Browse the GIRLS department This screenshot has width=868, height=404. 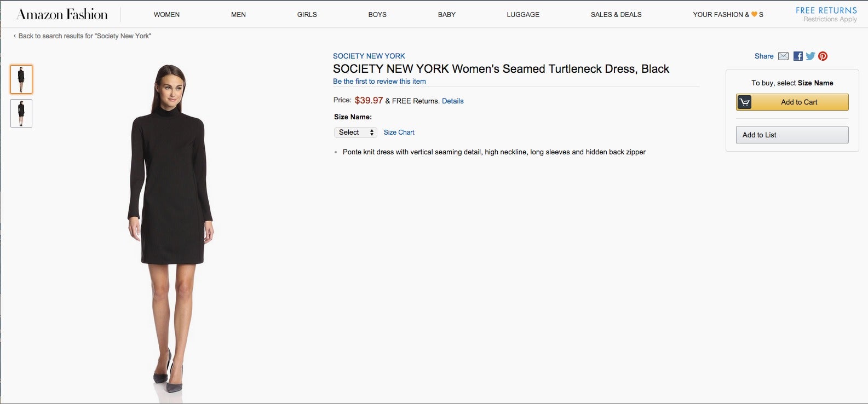point(307,15)
